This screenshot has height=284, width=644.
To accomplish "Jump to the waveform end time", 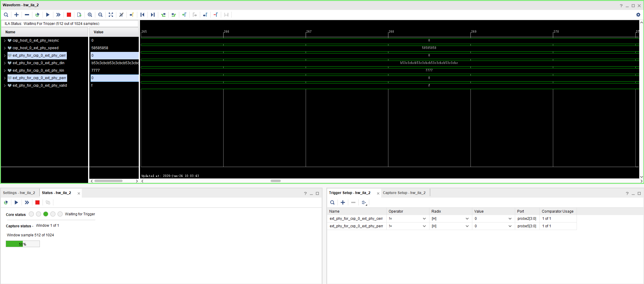I will point(153,15).
